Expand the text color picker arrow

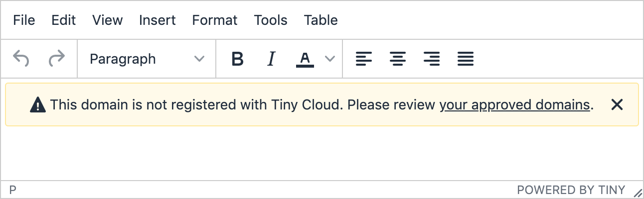click(x=329, y=59)
